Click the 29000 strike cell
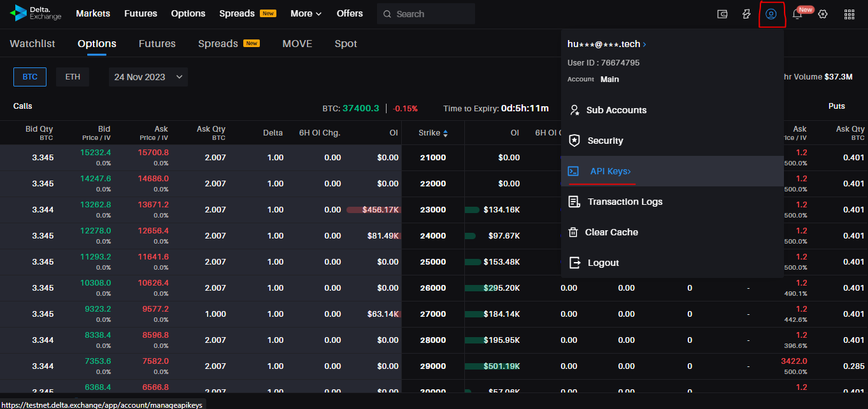Image resolution: width=868 pixels, height=409 pixels. pyautogui.click(x=433, y=366)
